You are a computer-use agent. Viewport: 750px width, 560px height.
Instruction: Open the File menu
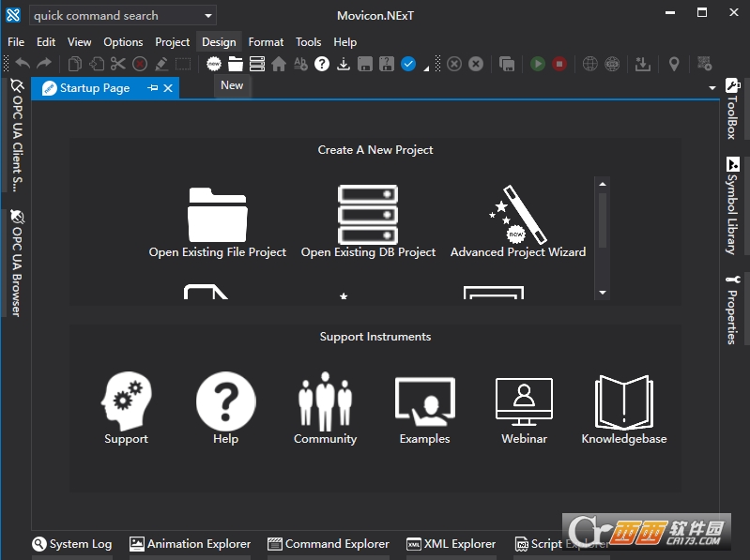(16, 42)
